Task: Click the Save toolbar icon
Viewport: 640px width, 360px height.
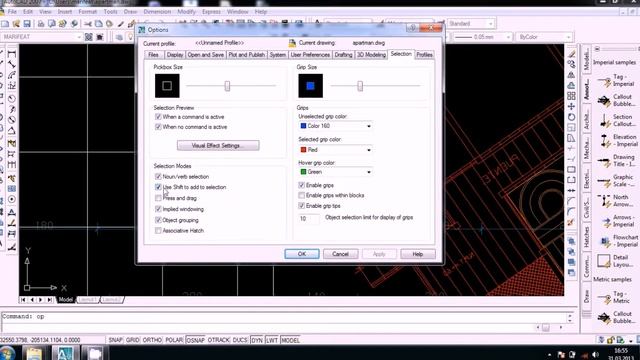Action: pyautogui.click(x=27, y=24)
